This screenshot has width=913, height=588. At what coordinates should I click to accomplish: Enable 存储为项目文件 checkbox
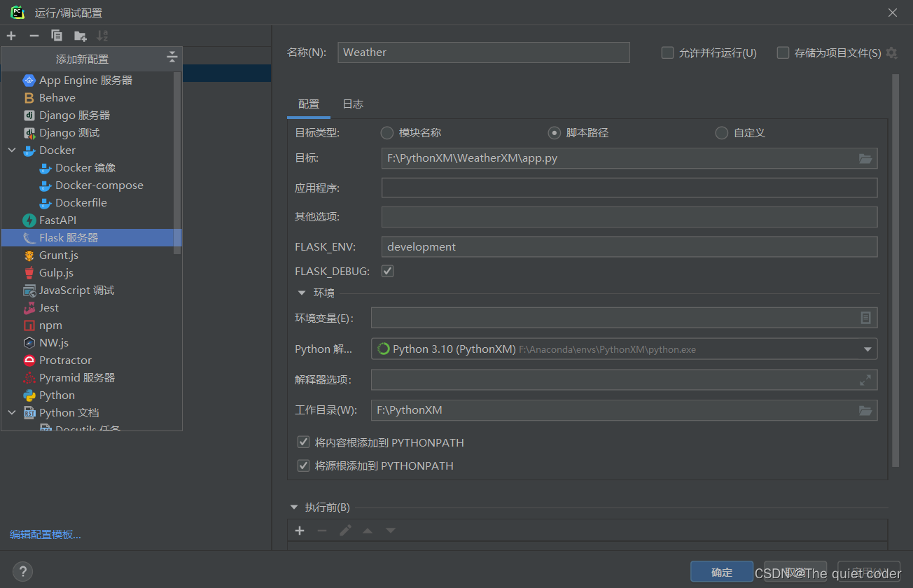783,52
